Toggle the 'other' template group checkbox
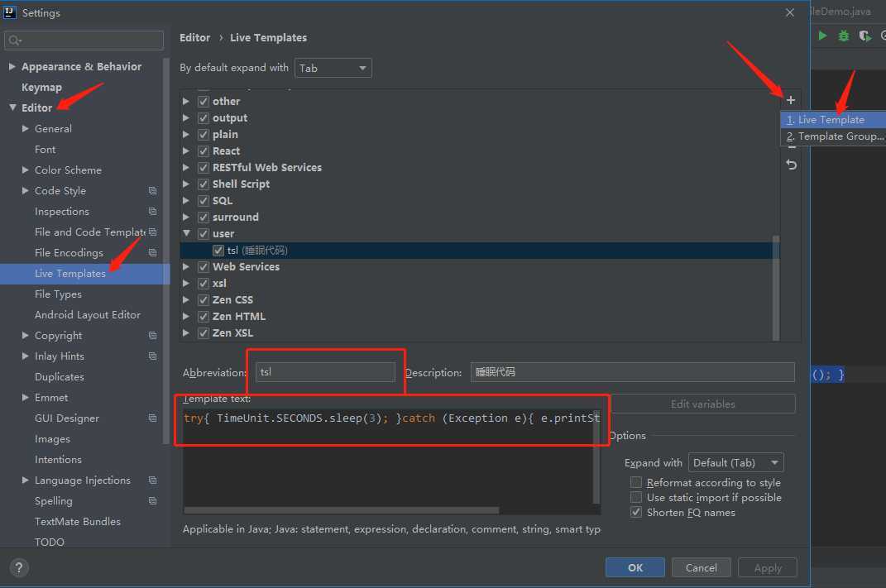 (204, 102)
